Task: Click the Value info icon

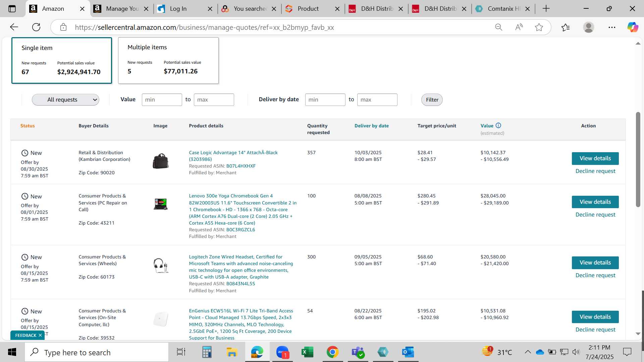Action: 498,125
